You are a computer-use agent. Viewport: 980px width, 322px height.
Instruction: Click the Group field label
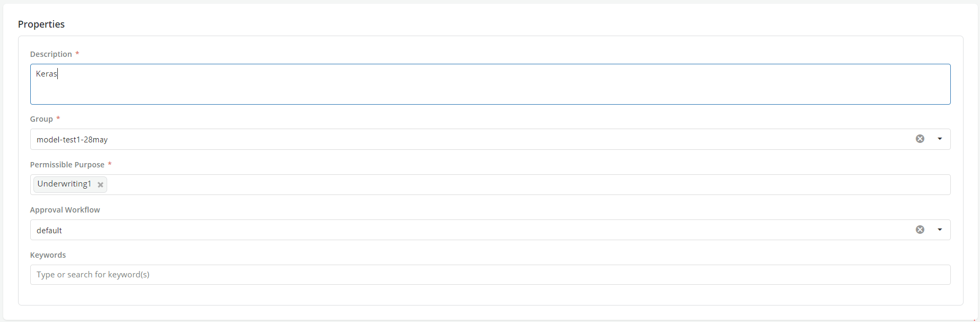41,119
